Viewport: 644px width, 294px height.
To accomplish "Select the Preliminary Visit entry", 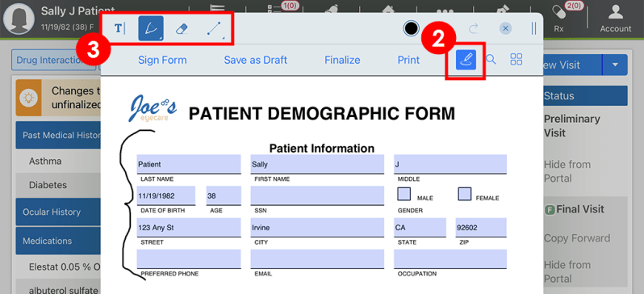I will click(571, 126).
